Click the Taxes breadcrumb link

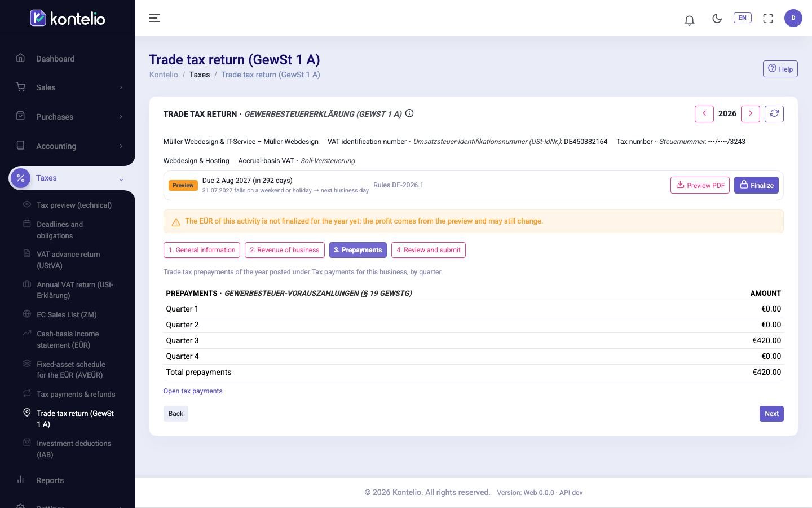[x=200, y=75]
